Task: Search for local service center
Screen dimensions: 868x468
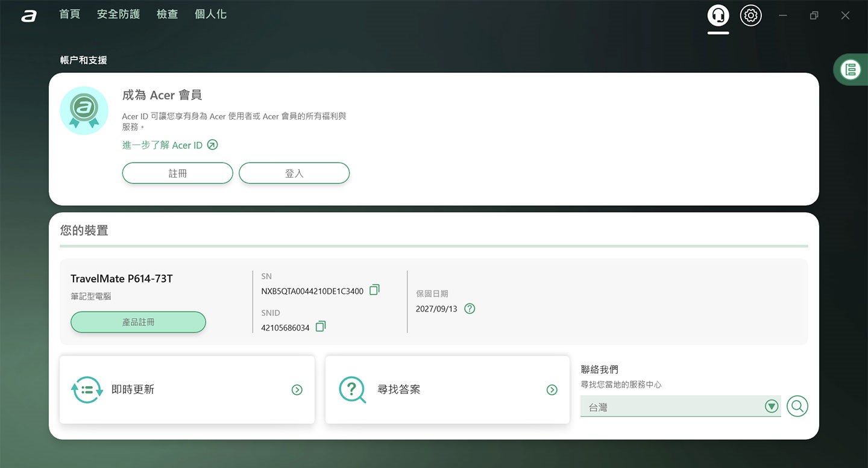Action: tap(797, 406)
